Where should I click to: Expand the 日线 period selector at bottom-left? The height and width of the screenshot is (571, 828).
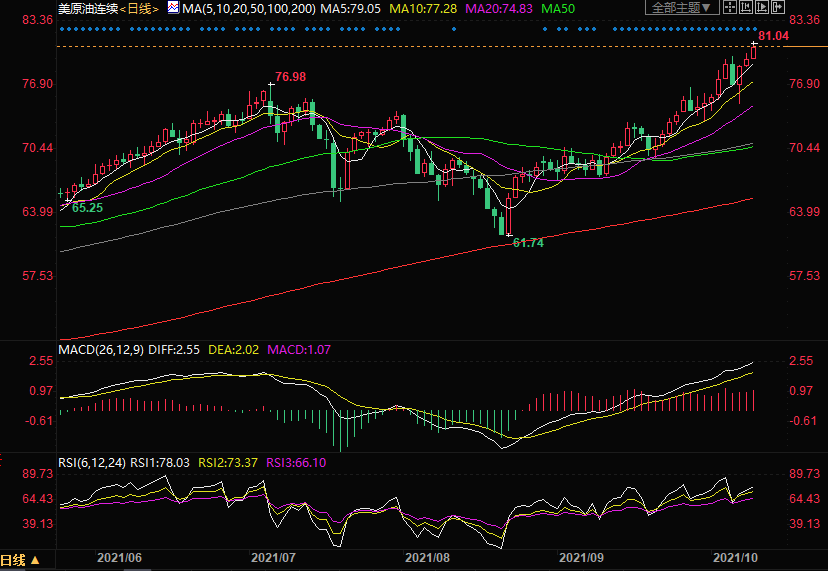tap(20, 560)
